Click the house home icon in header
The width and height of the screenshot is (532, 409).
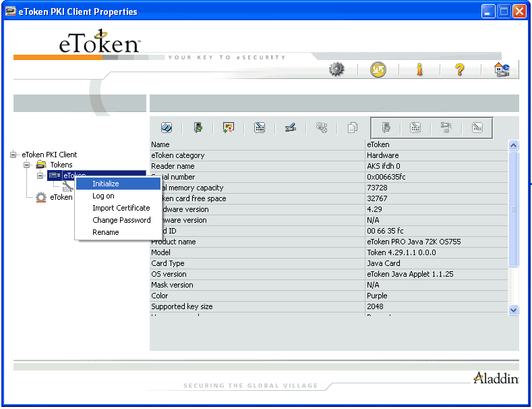pyautogui.click(x=502, y=69)
